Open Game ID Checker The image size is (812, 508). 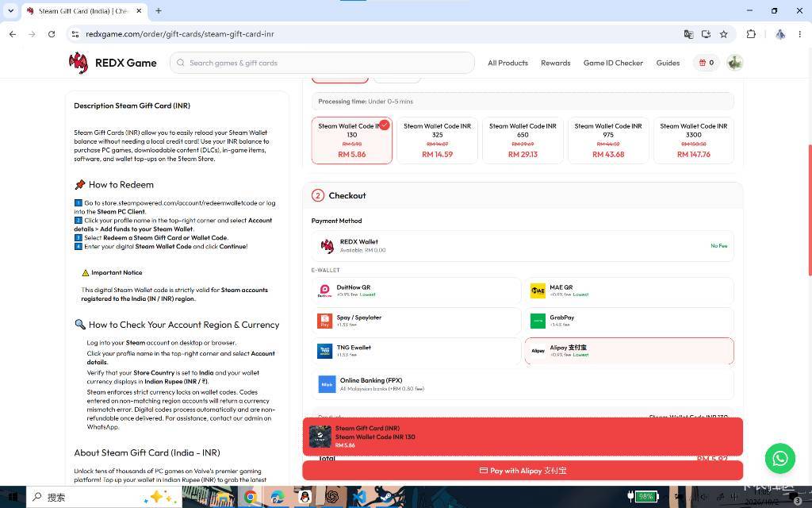(x=613, y=63)
